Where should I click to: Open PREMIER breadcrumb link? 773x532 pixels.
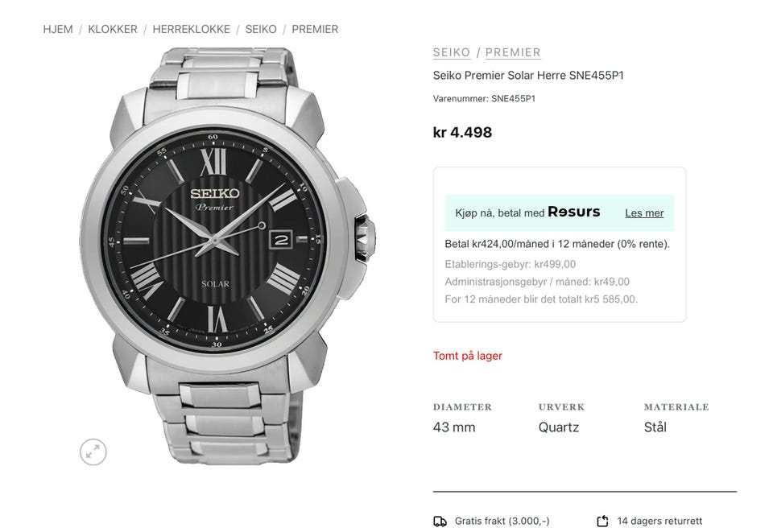point(315,29)
